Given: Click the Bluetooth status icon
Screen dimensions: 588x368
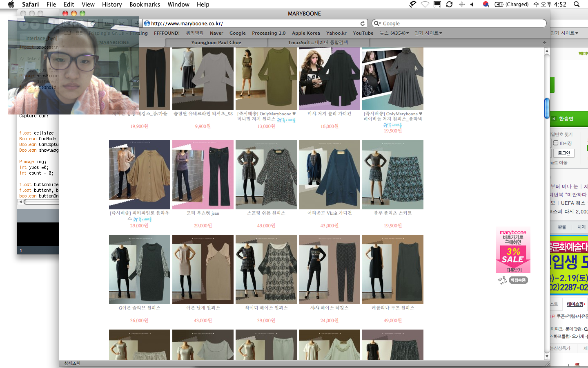Looking at the screenshot, I should [x=462, y=4].
